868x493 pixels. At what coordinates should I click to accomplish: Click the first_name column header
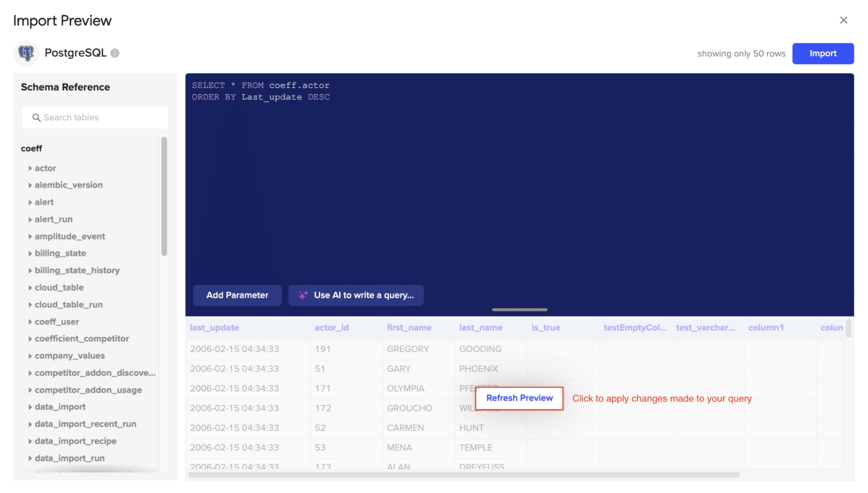pos(409,328)
